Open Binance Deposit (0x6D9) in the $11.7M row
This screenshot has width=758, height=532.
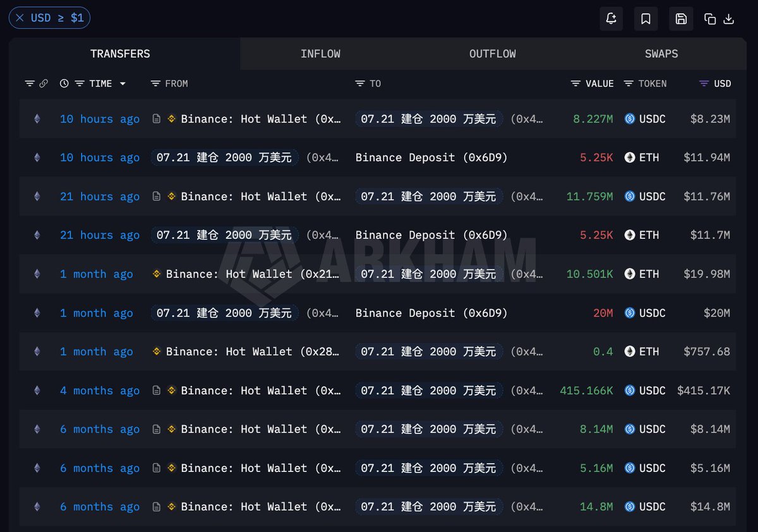431,235
